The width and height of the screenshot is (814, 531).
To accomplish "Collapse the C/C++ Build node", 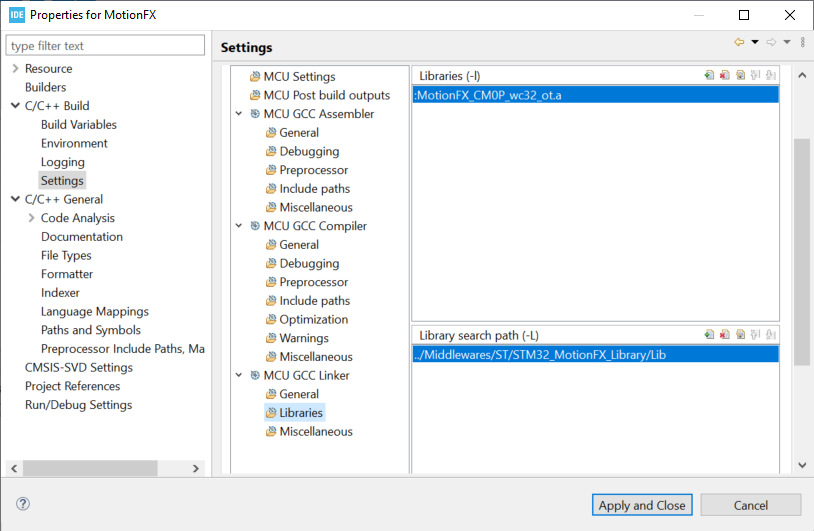I will [15, 105].
